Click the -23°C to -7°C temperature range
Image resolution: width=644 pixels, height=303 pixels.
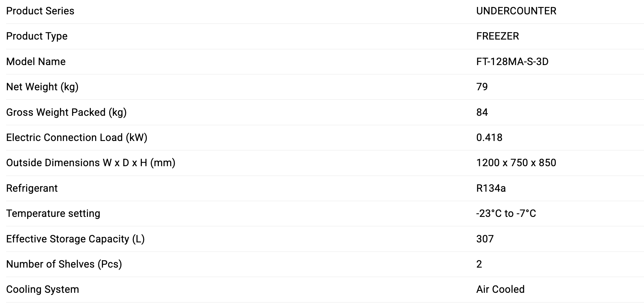[506, 213]
